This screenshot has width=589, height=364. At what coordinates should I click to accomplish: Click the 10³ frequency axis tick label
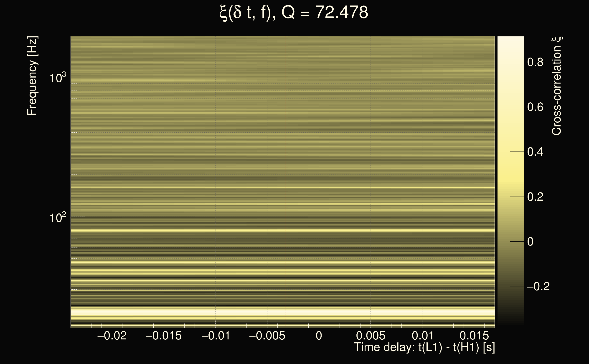click(x=58, y=78)
